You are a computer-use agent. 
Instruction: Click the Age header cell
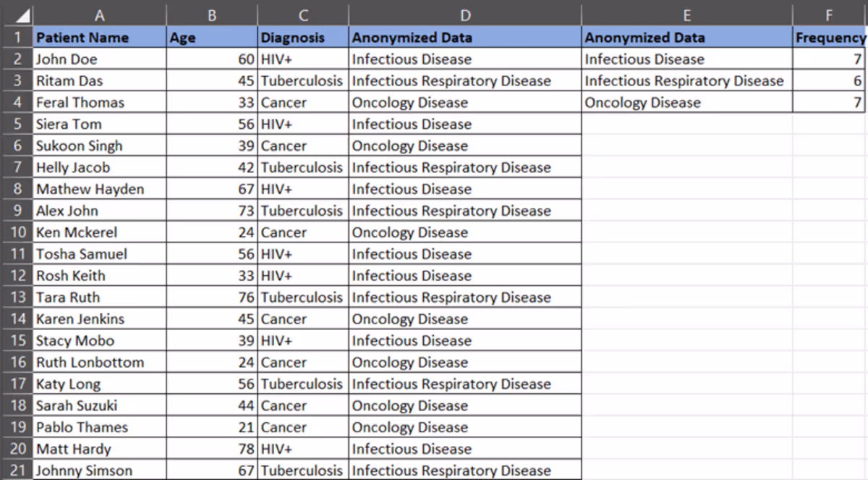[212, 38]
